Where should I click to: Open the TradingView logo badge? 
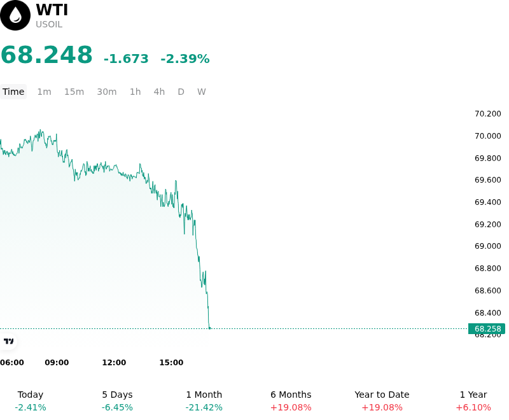(x=8, y=341)
